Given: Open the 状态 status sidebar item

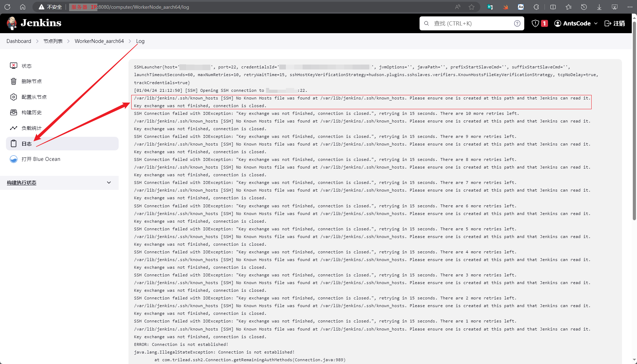Looking at the screenshot, I should [62, 66].
